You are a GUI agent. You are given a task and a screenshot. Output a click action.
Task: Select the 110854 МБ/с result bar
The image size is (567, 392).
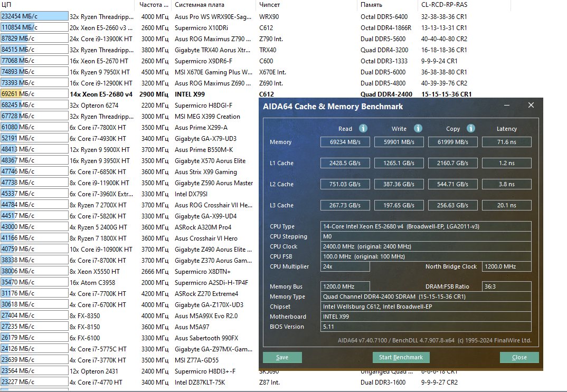[x=34, y=27]
